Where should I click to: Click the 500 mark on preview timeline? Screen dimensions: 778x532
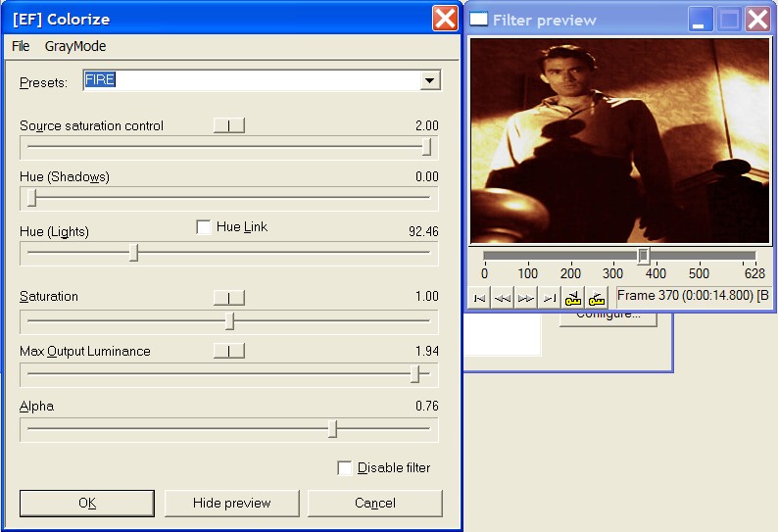(699, 273)
